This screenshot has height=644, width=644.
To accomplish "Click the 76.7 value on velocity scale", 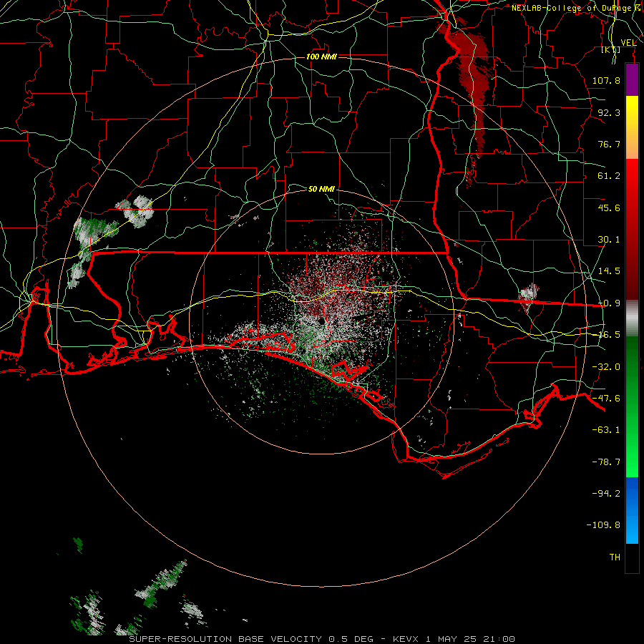I will (609, 144).
